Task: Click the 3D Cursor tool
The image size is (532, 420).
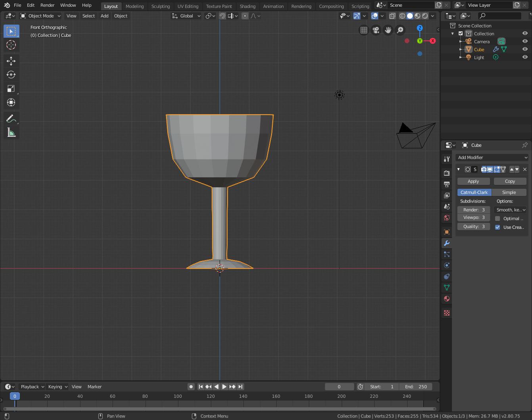Action: [x=11, y=45]
